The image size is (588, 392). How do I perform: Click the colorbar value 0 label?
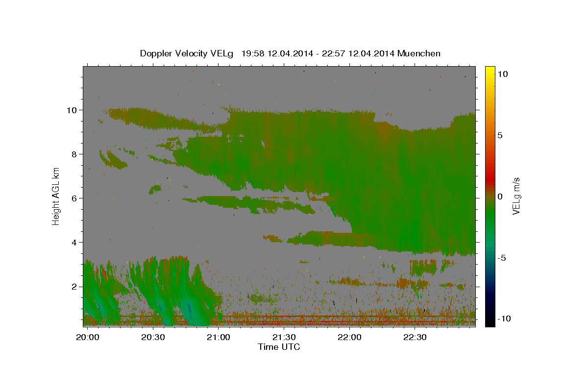click(500, 196)
